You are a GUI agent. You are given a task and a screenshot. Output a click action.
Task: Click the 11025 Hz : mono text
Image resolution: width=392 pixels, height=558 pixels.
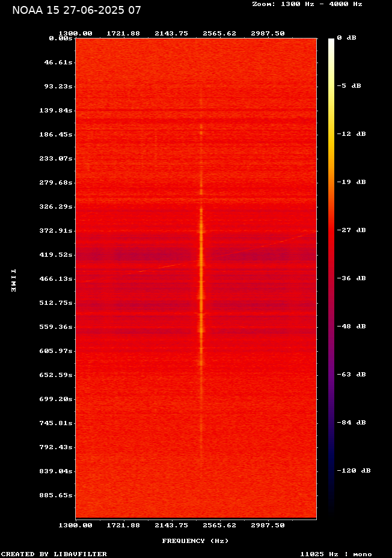[x=336, y=554]
